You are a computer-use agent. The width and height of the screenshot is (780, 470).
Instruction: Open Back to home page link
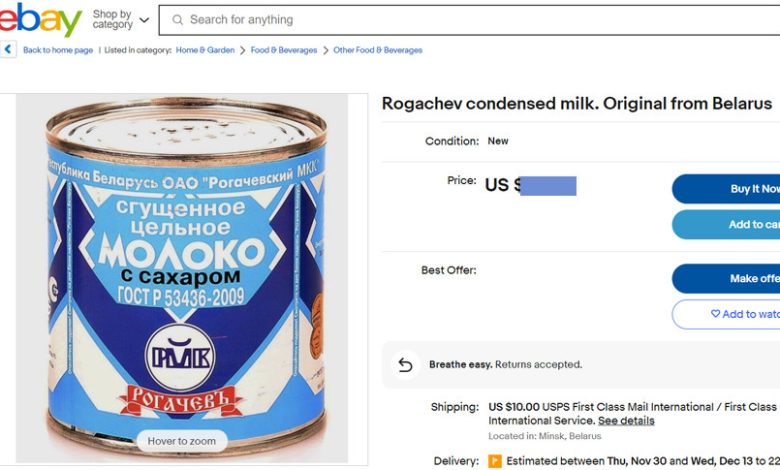coord(58,50)
